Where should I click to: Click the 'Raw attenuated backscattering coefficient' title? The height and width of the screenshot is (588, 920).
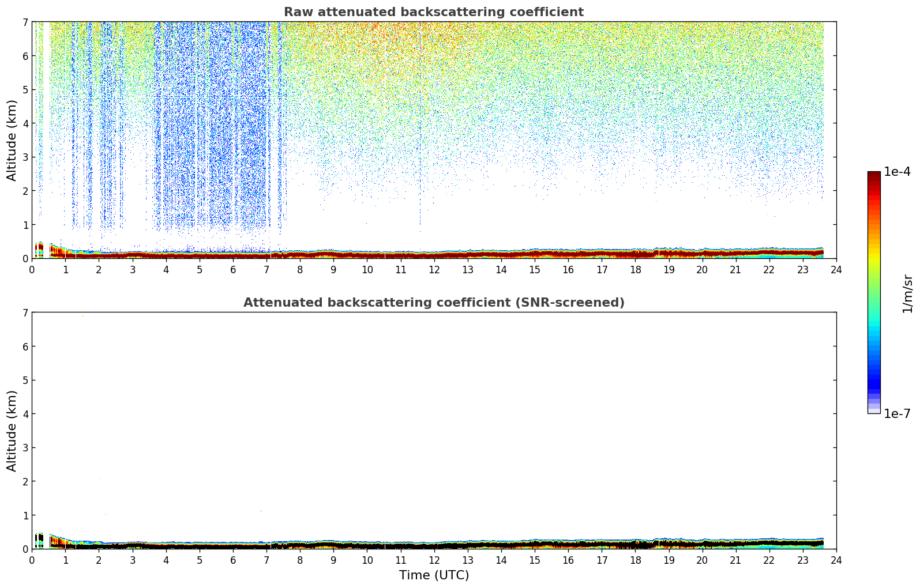(433, 12)
